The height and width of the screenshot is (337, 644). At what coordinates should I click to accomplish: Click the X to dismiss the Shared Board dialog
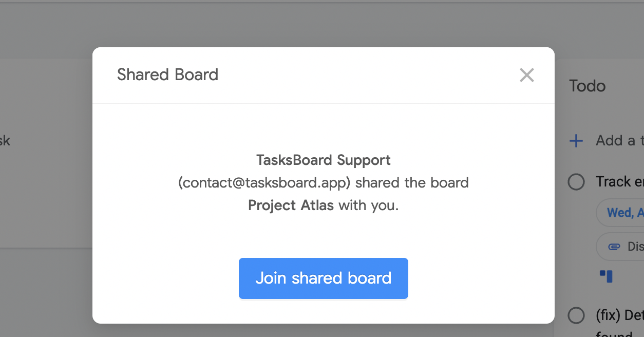(526, 75)
